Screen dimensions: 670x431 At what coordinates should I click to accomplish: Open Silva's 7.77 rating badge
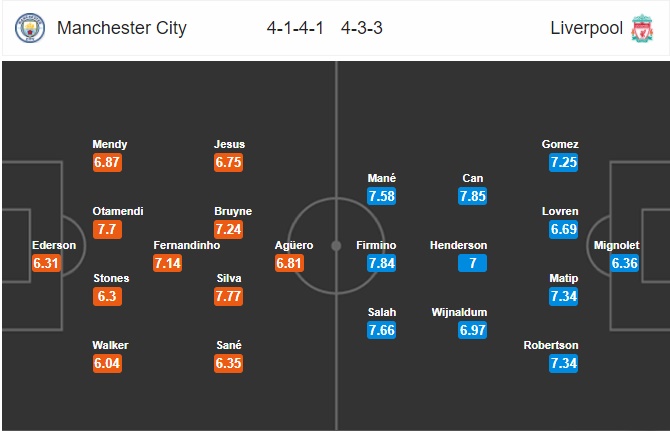[229, 297]
